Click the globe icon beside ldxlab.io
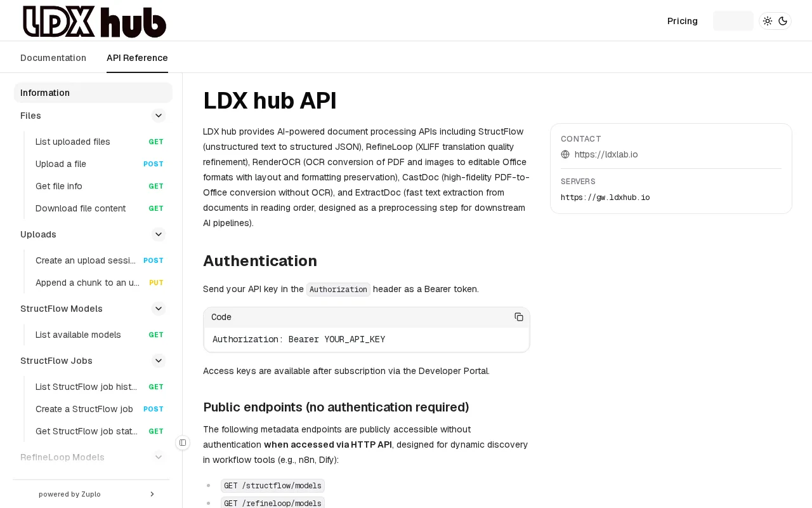The image size is (812, 508). [565, 154]
